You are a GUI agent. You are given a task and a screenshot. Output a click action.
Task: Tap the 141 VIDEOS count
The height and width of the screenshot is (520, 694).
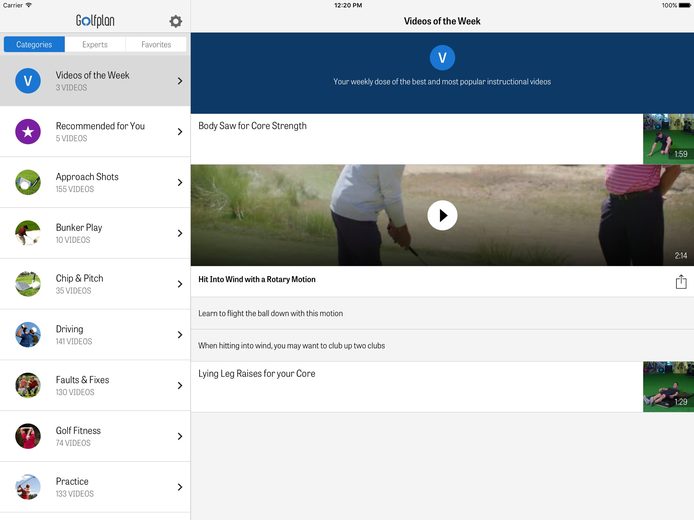pos(74,341)
